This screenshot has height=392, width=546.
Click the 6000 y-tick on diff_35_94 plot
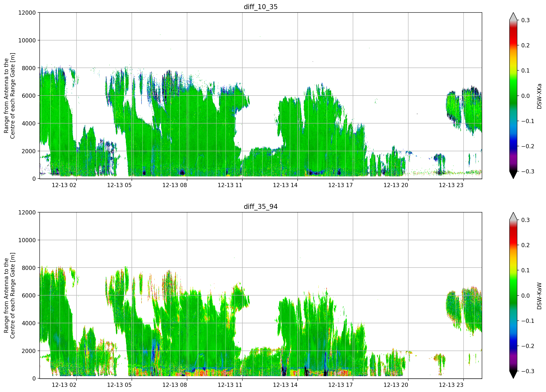[x=29, y=296]
